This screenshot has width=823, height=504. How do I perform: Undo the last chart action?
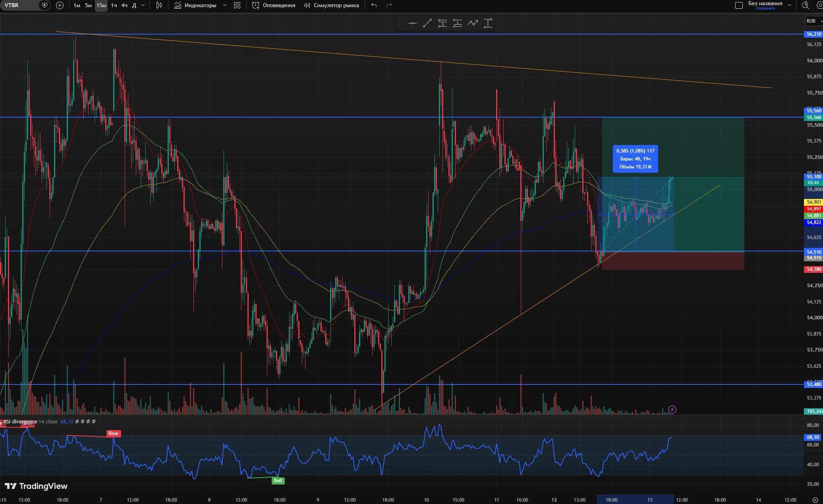coord(374,6)
